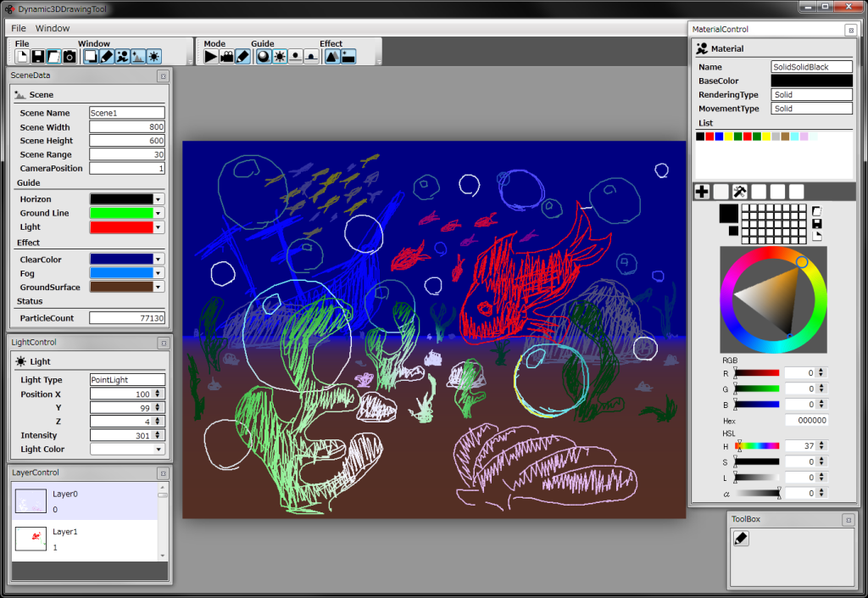
Task: Toggle the light window sun icon in Window toolbar
Action: (x=154, y=57)
